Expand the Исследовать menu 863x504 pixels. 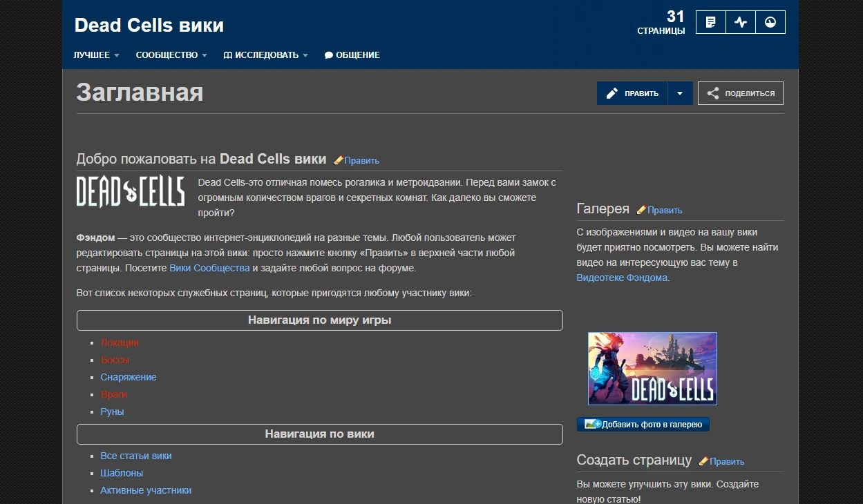click(x=266, y=55)
